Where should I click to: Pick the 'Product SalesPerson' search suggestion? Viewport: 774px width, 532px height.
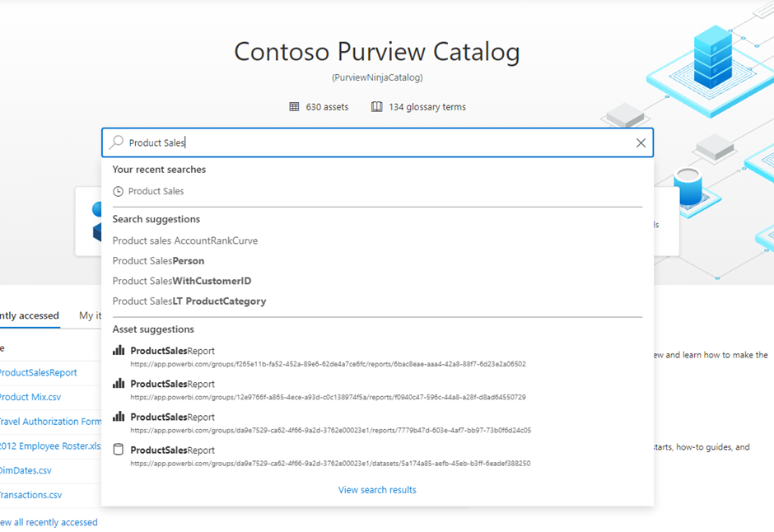[158, 261]
